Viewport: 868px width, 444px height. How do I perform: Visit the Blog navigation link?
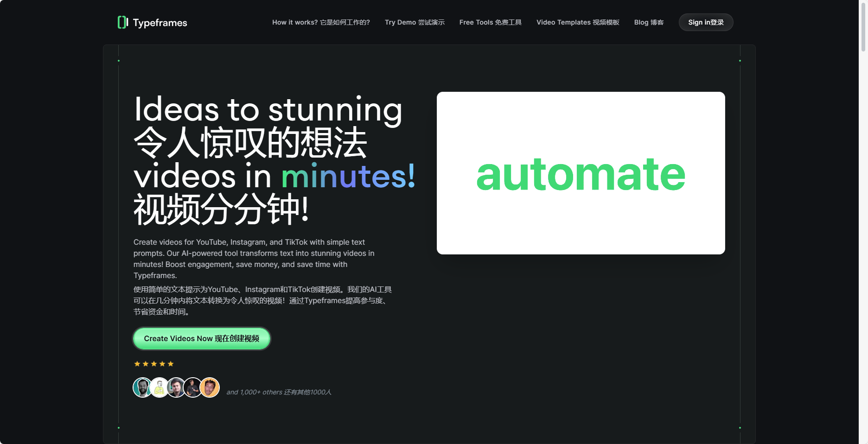pyautogui.click(x=649, y=22)
